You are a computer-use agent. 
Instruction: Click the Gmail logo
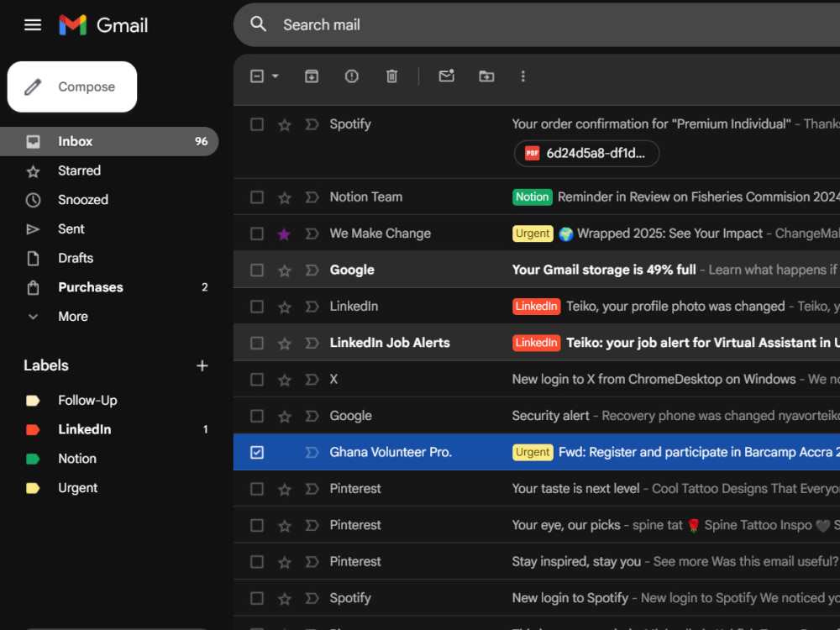click(x=103, y=24)
